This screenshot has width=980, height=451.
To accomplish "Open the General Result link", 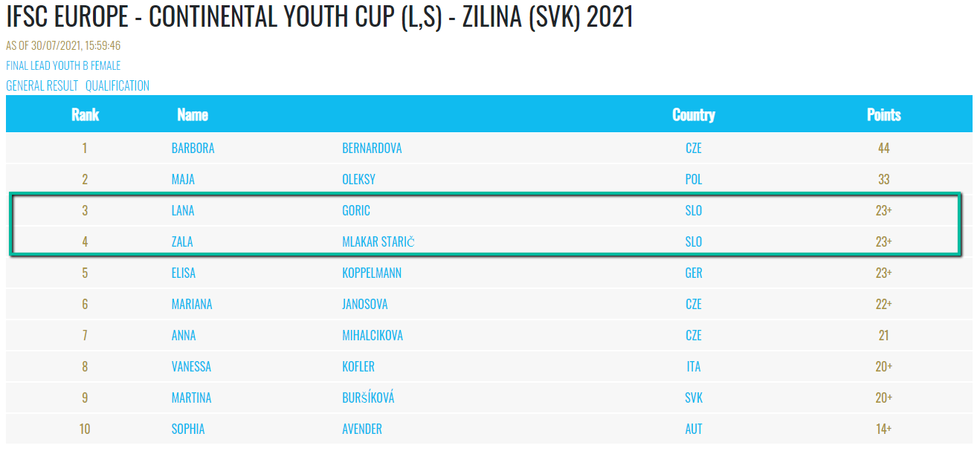I will tap(42, 85).
